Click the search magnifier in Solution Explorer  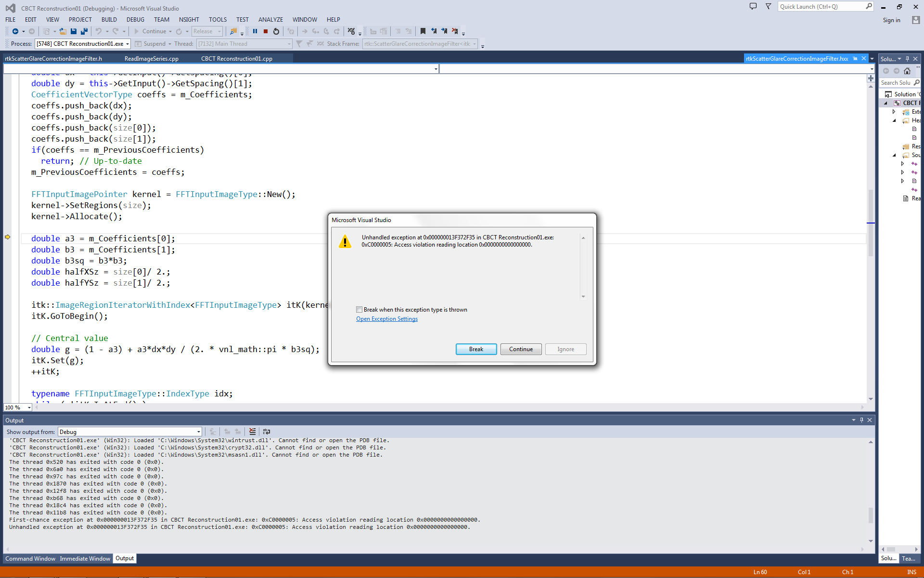click(x=916, y=83)
